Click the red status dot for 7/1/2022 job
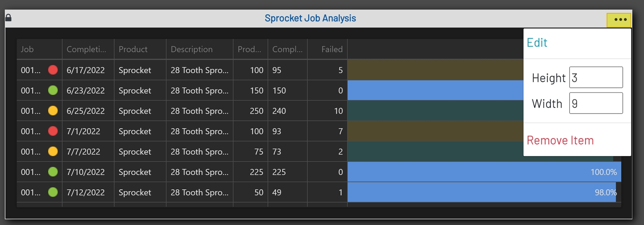The image size is (644, 225). click(53, 131)
